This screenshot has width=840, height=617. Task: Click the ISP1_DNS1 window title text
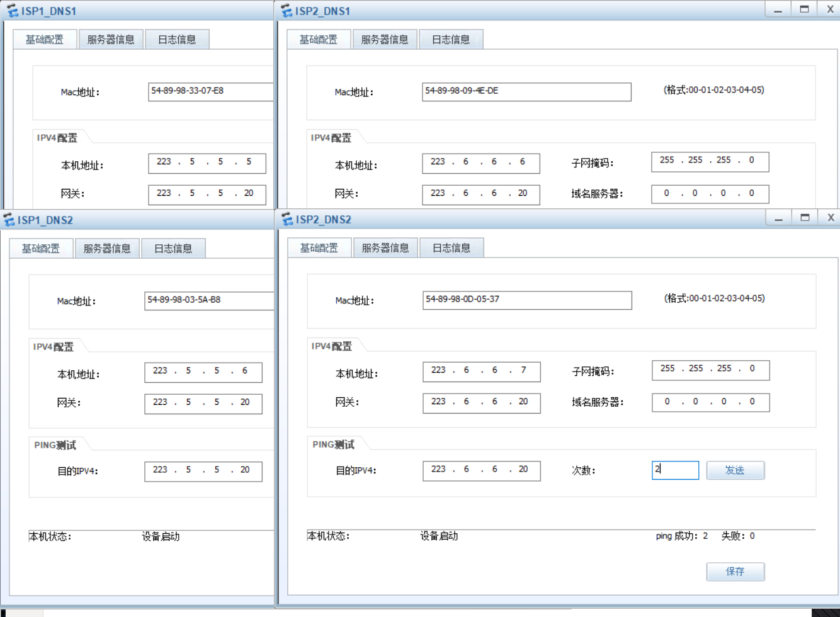48,11
